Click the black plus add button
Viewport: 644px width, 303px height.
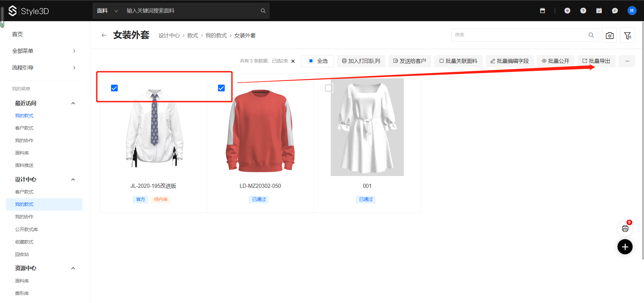point(625,247)
